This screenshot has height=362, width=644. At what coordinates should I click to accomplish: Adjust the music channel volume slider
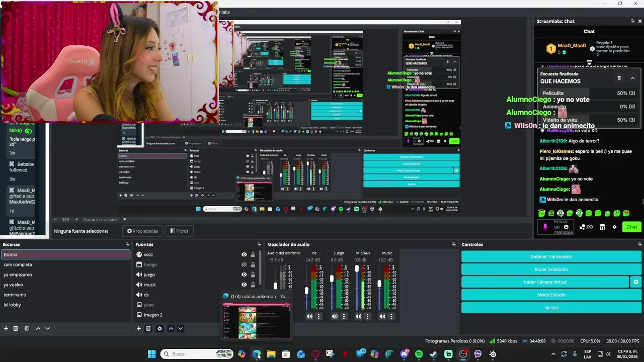click(379, 284)
